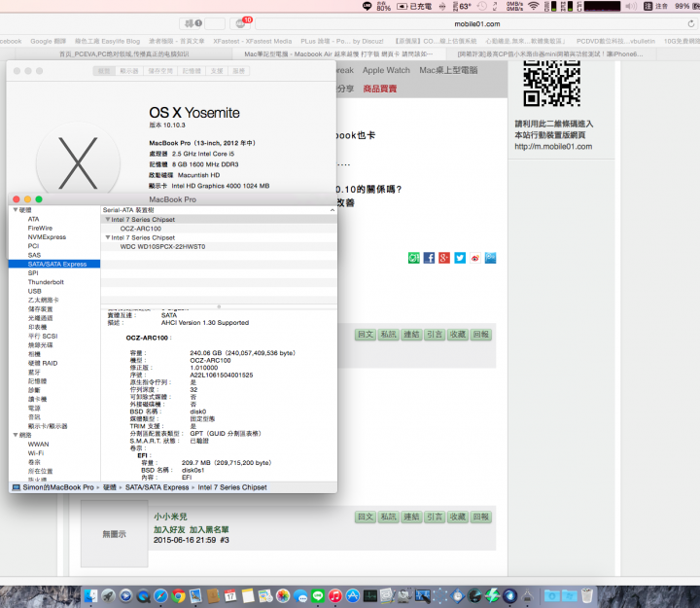Open Messages icon in the dock
This screenshot has width=700, height=608.
[300, 595]
